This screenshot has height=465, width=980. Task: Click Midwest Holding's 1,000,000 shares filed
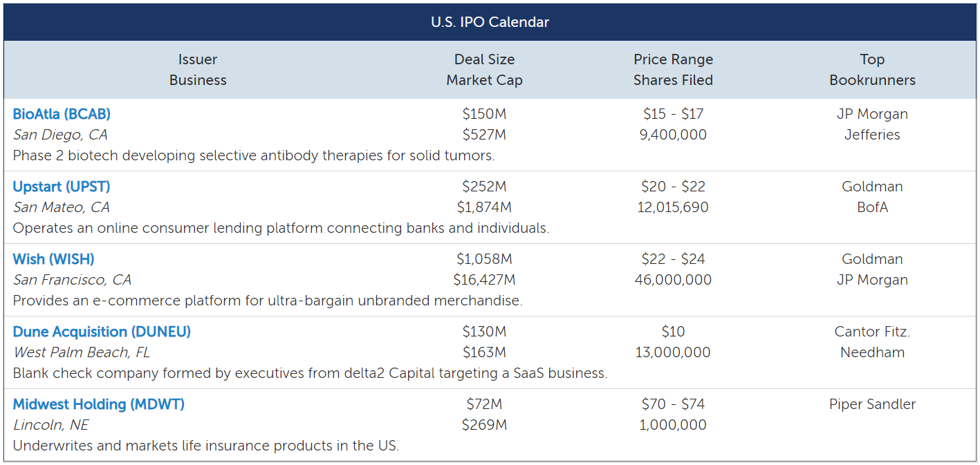pos(673,425)
